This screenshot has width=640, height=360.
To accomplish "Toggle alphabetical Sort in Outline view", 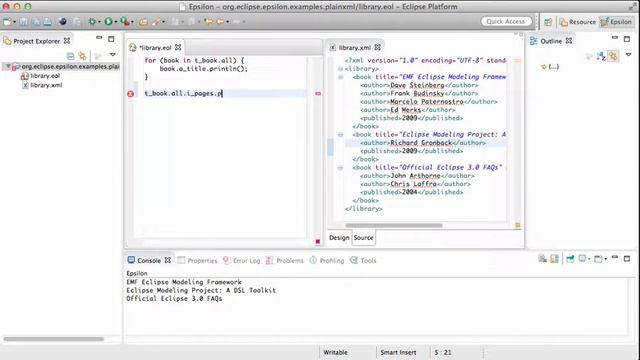I will coord(601,56).
